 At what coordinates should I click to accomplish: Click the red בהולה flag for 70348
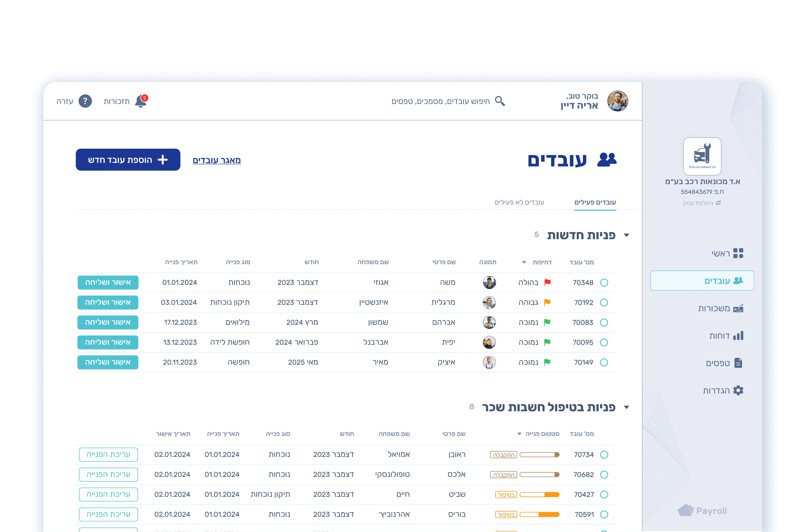point(547,283)
